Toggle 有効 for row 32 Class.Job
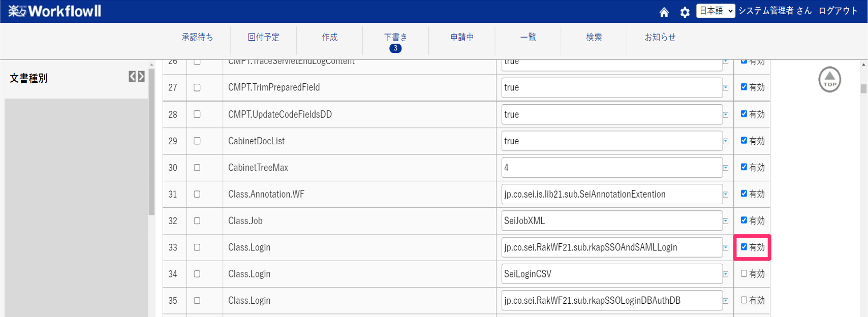Image resolution: width=868 pixels, height=317 pixels. (744, 220)
